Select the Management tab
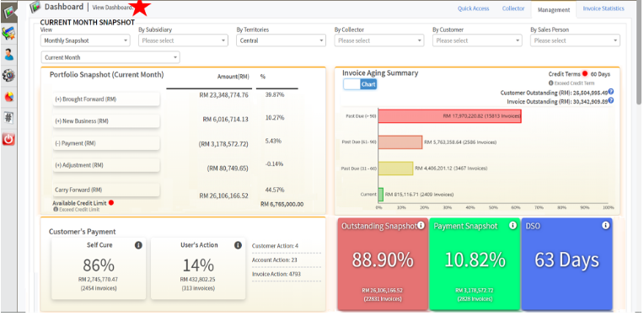The height and width of the screenshot is (316, 644). tap(554, 10)
